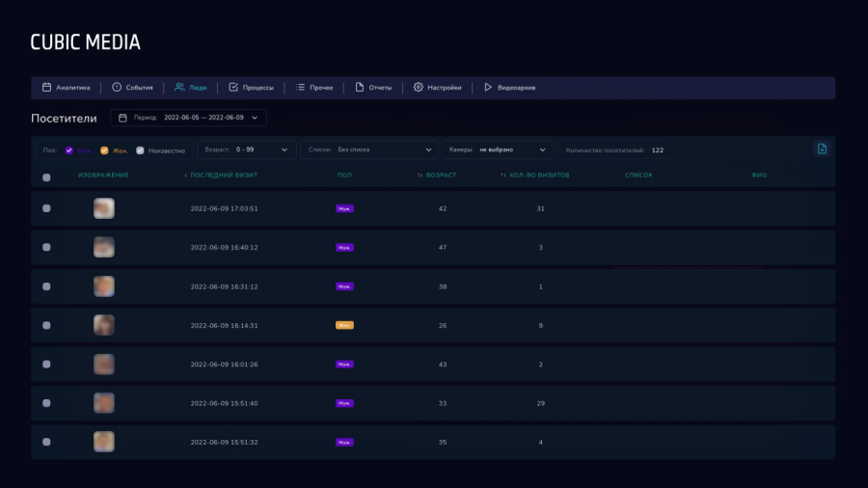Click the Процессы checkmark icon
The image size is (868, 488).
pyautogui.click(x=233, y=88)
